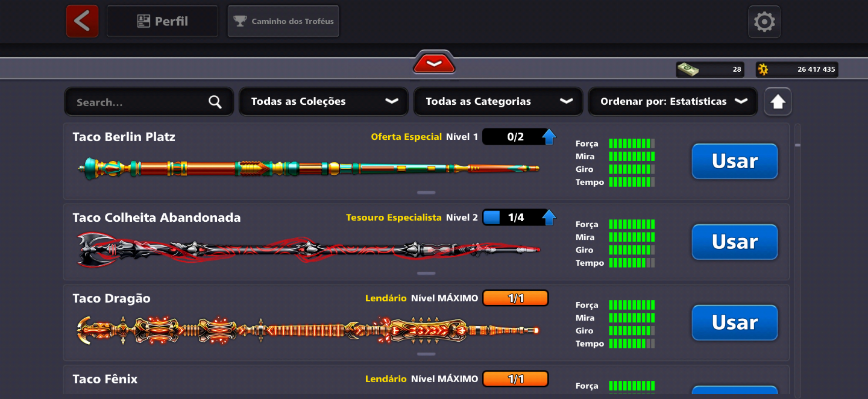
Task: Click the magnifying glass search icon
Action: pos(215,102)
